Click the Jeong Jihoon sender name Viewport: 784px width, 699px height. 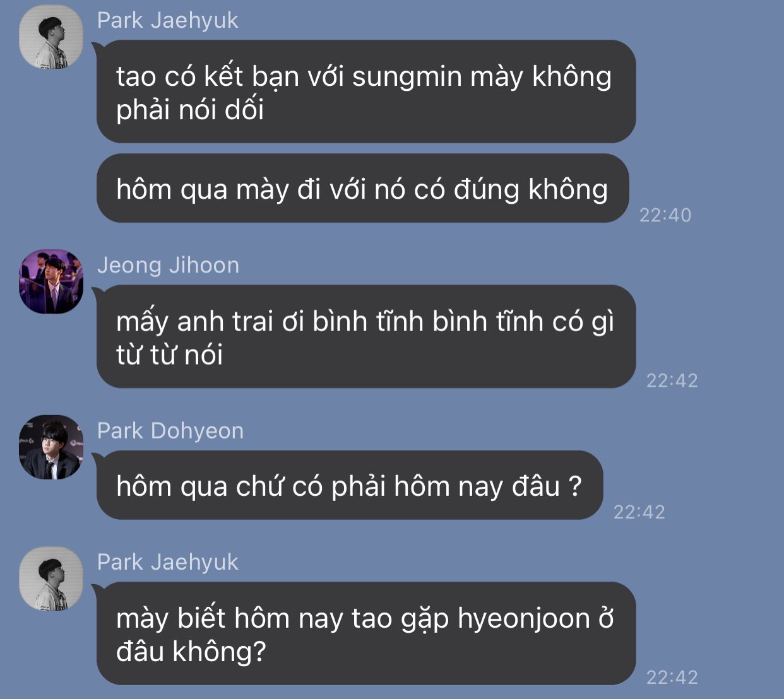(168, 265)
